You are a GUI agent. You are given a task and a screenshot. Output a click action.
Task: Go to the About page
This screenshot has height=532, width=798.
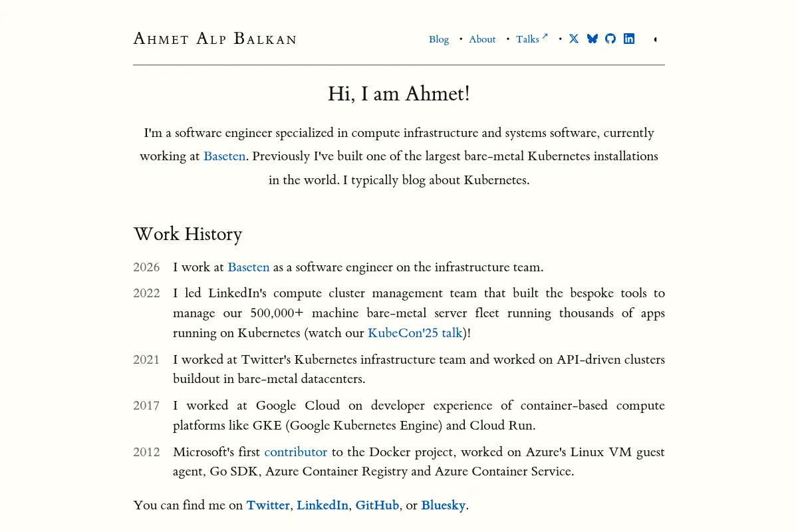482,39
